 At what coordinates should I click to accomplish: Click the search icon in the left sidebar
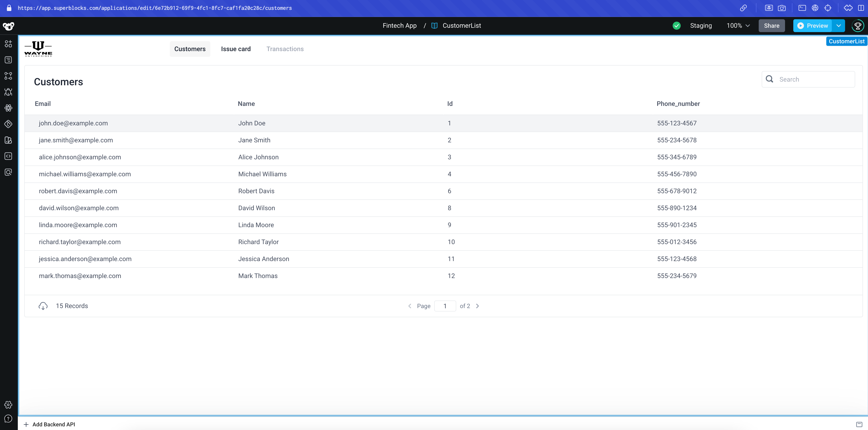[x=8, y=172]
